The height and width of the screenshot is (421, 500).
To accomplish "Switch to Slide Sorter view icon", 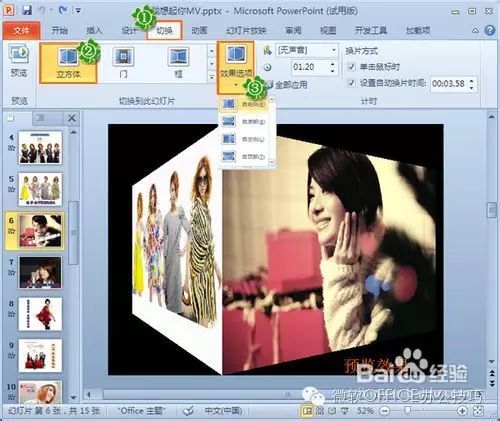I will [x=320, y=411].
